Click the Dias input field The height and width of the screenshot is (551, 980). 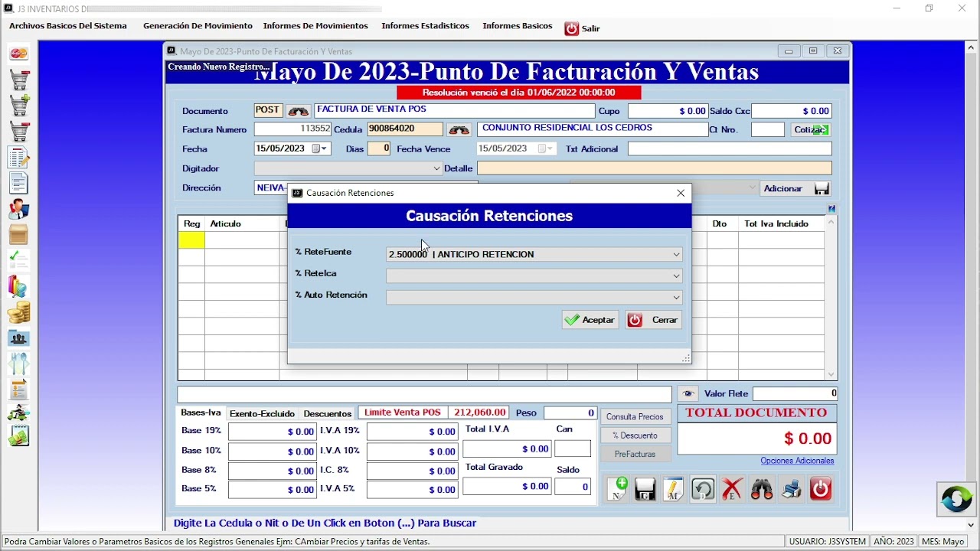379,148
